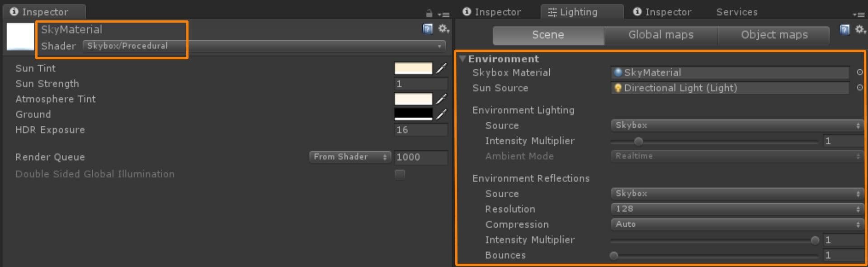Open the Ground color swatch
This screenshot has width=868, height=267.
pyautogui.click(x=413, y=114)
